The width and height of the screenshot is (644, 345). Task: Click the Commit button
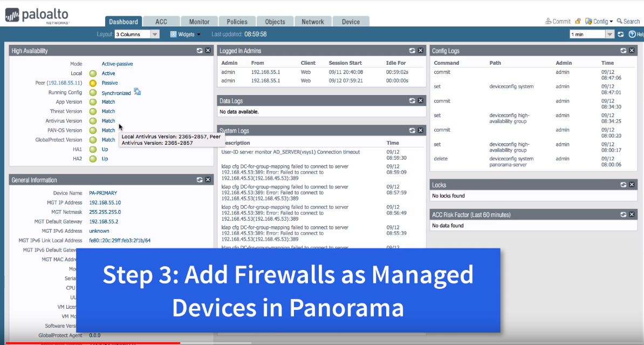tap(558, 22)
